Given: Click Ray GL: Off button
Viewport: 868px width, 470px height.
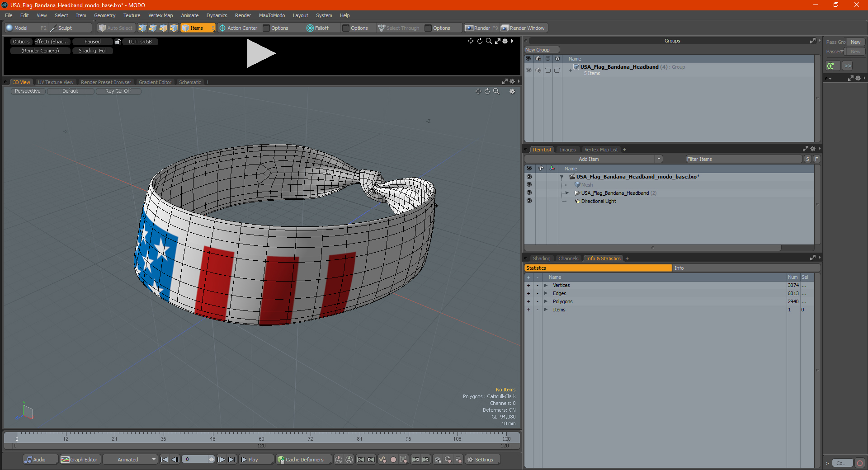Looking at the screenshot, I should pos(118,91).
